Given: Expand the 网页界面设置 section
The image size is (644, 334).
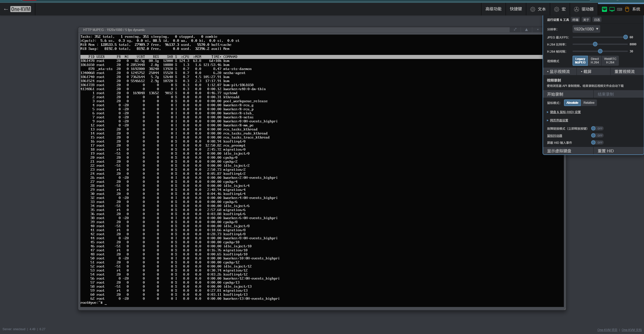Looking at the screenshot, I should coord(559,120).
